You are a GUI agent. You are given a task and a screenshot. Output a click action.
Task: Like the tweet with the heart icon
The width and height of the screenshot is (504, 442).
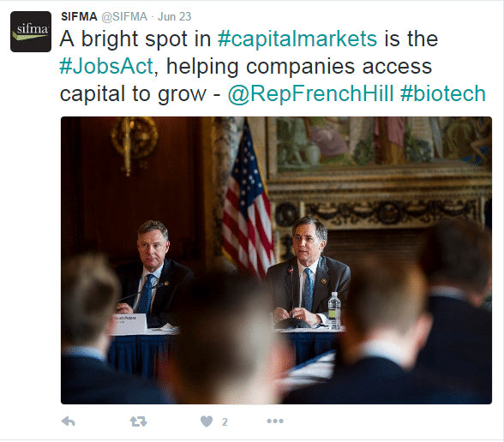pyautogui.click(x=207, y=421)
